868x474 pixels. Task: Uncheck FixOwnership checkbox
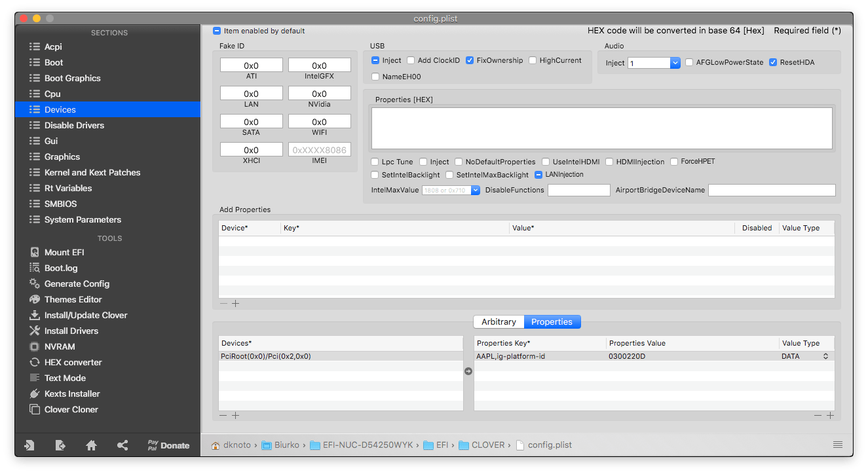[x=470, y=60]
